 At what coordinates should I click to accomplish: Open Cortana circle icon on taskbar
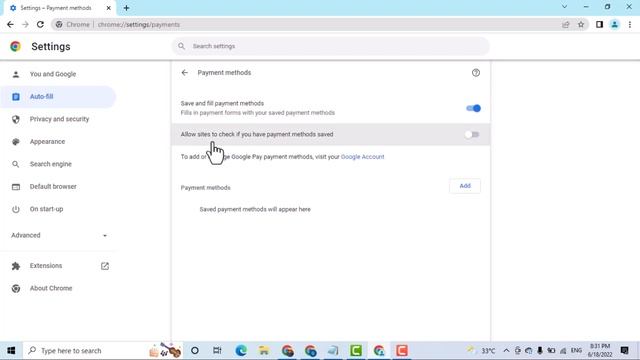[195, 351]
